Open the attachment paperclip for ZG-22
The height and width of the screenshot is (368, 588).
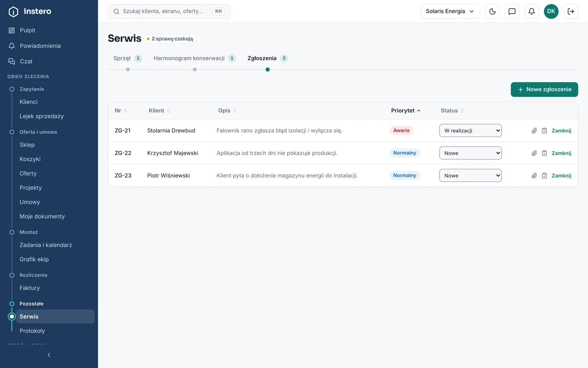[534, 153]
